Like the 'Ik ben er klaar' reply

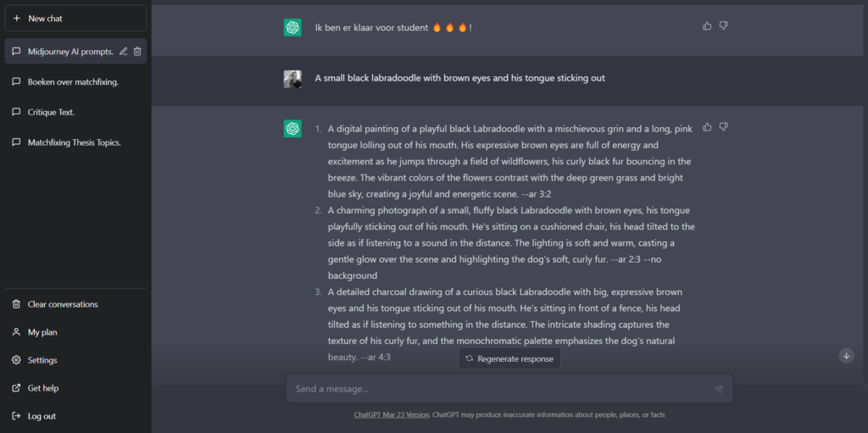707,25
